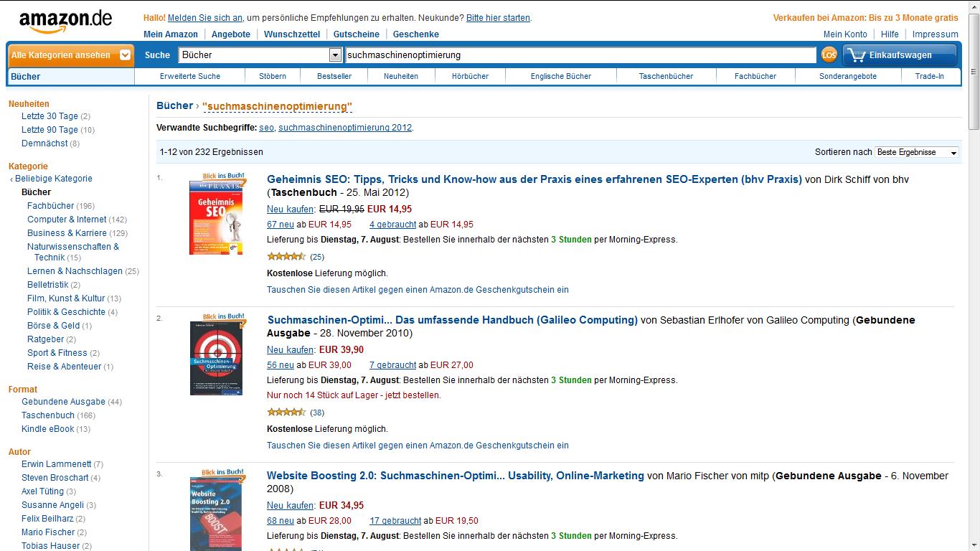Switch to Hörbücher tab
Image resolution: width=980 pixels, height=551 pixels.
tap(470, 76)
